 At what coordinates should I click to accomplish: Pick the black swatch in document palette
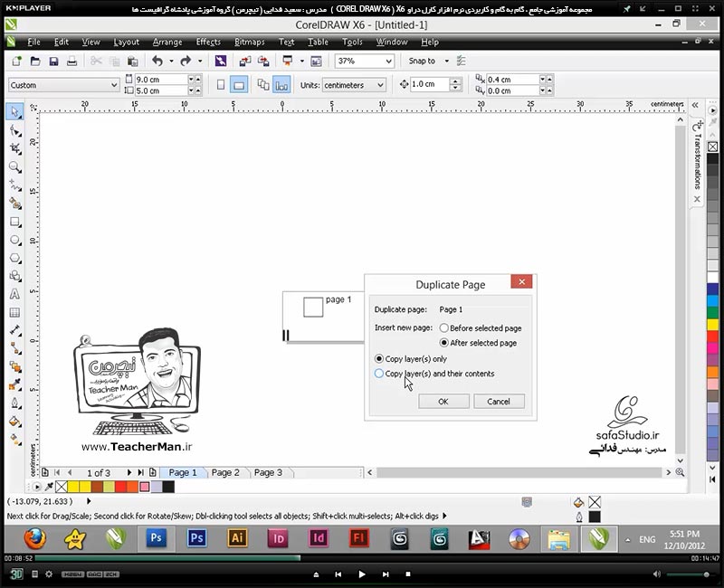click(168, 487)
